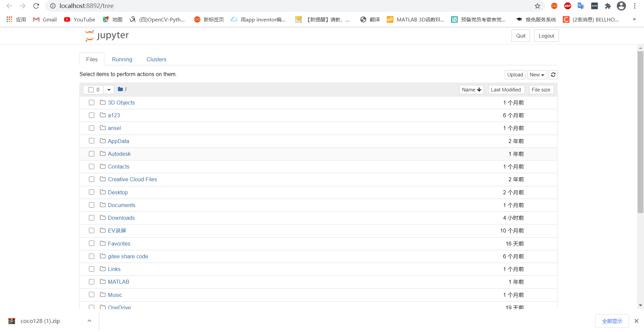Viewport: 644px width, 332px height.
Task: Open the MATLAB 3D函数fil... bookmark
Action: click(415, 19)
